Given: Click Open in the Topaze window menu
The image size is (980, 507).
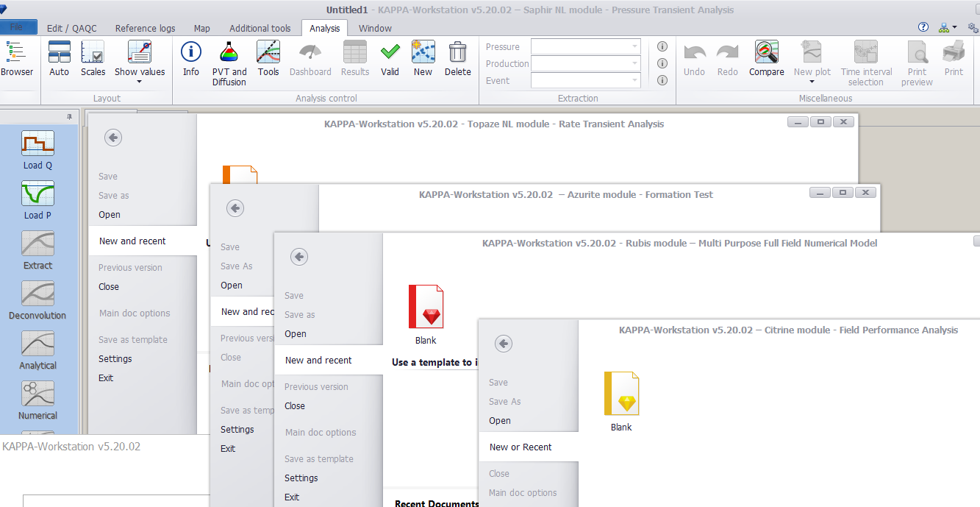Looking at the screenshot, I should pyautogui.click(x=110, y=215).
